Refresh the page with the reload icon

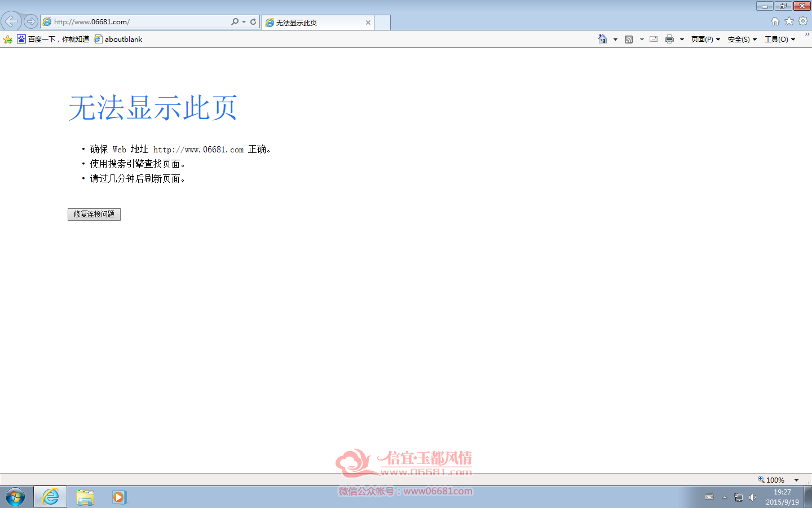pyautogui.click(x=253, y=21)
